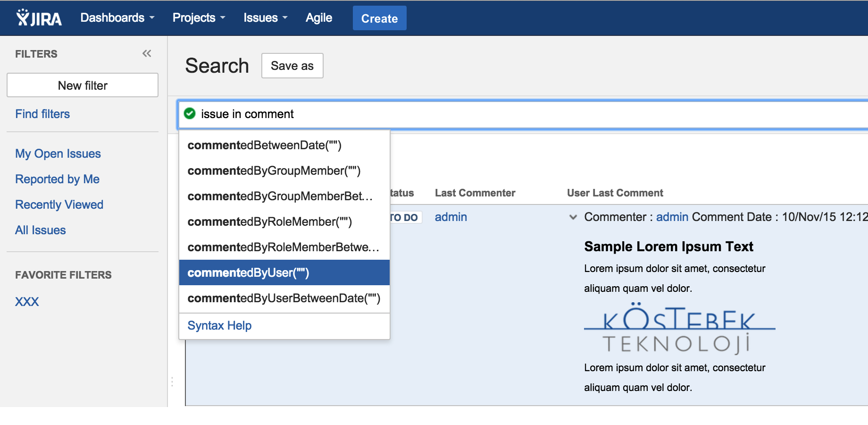Click the Create button
Screen dimensions: 868x425
point(379,18)
